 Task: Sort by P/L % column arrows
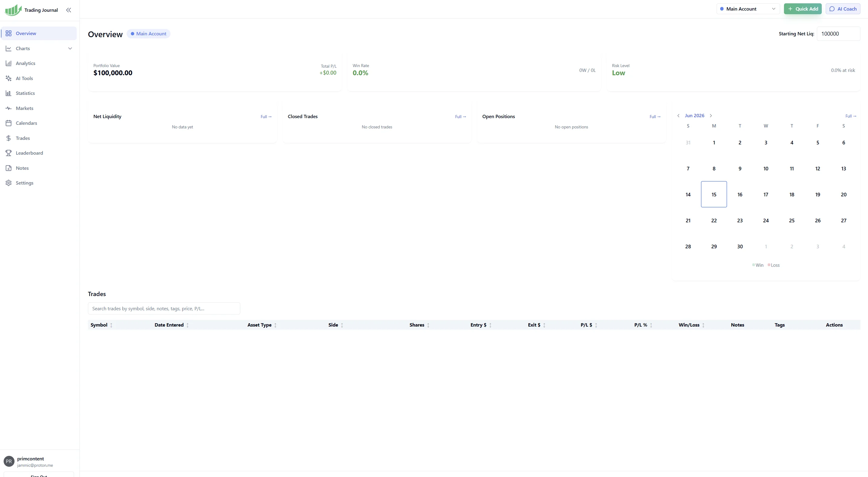point(651,325)
